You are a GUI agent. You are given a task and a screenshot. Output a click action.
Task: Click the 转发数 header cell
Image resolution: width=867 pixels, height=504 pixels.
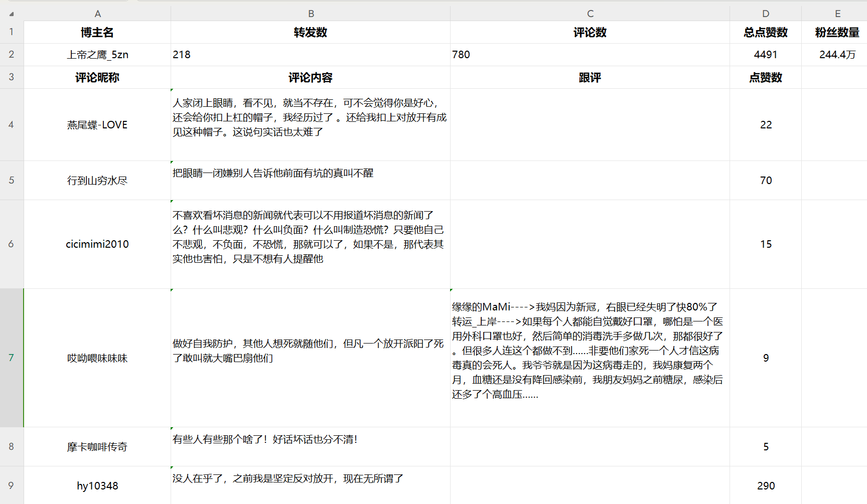coord(311,32)
